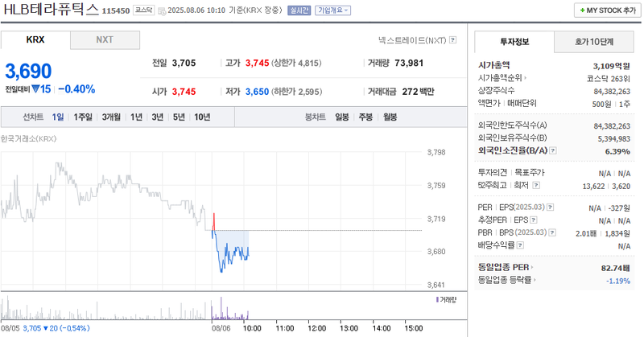Screen dimensions: 644x337
Task: Click the arrow next to 시가총액순위
Action: tap(526, 77)
